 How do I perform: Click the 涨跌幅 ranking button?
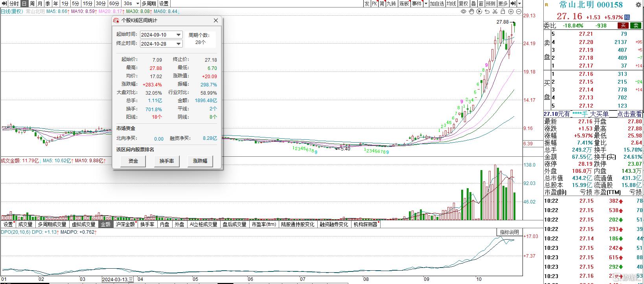[200, 161]
